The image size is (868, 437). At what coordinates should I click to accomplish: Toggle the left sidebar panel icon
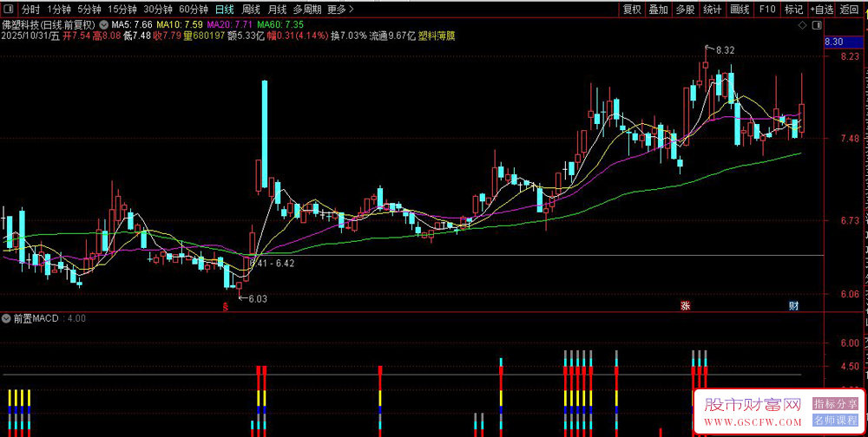click(9, 10)
